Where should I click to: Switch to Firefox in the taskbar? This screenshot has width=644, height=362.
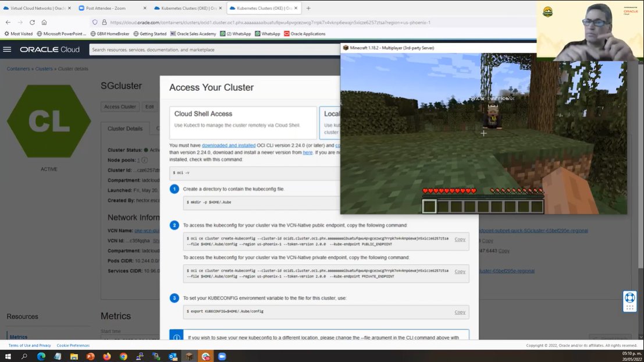click(107, 356)
